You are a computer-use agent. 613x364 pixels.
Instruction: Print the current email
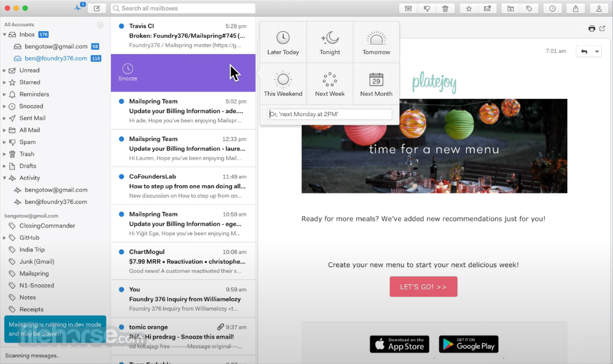(x=592, y=28)
